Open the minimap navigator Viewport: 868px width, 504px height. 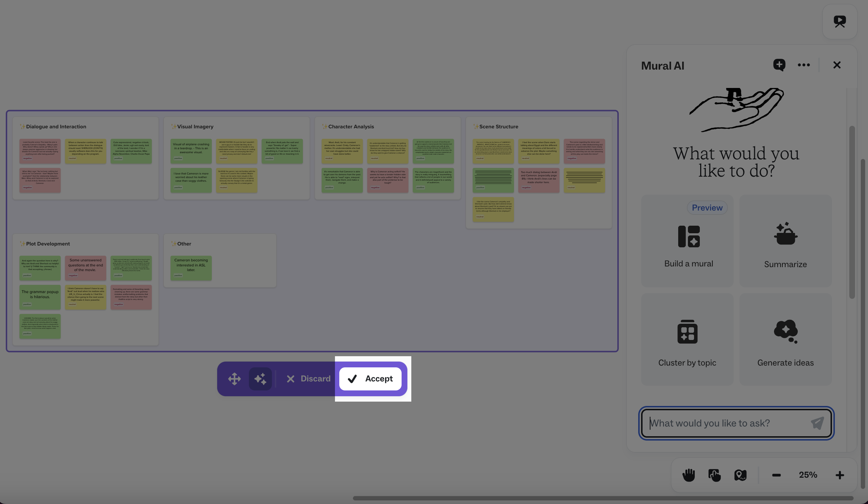[741, 475]
